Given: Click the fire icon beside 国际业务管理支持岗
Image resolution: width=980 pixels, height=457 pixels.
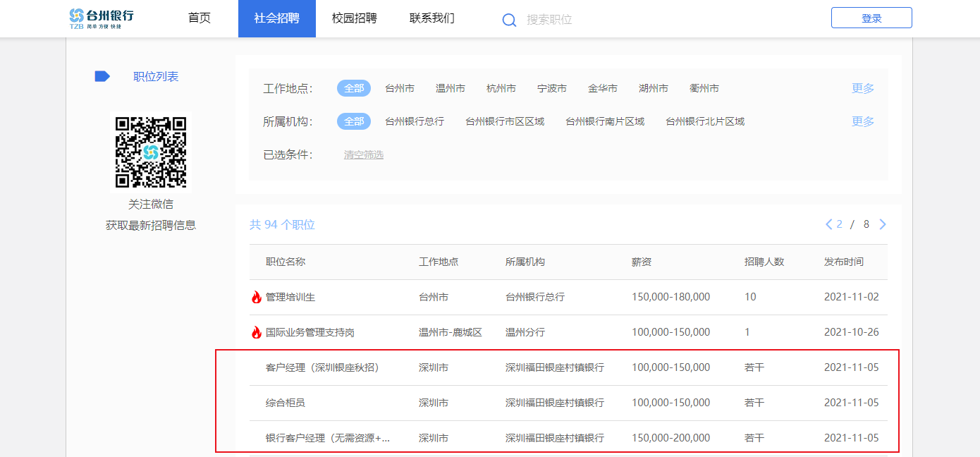Looking at the screenshot, I should 257,332.
